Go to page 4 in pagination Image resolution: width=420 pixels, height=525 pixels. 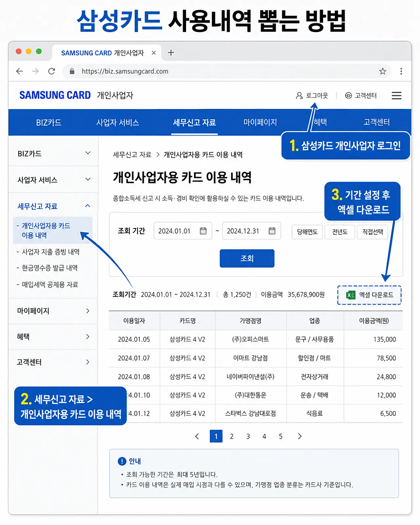264,436
